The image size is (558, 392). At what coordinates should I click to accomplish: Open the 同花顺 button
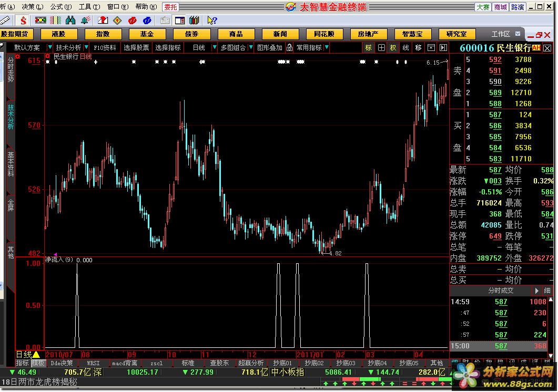click(324, 34)
